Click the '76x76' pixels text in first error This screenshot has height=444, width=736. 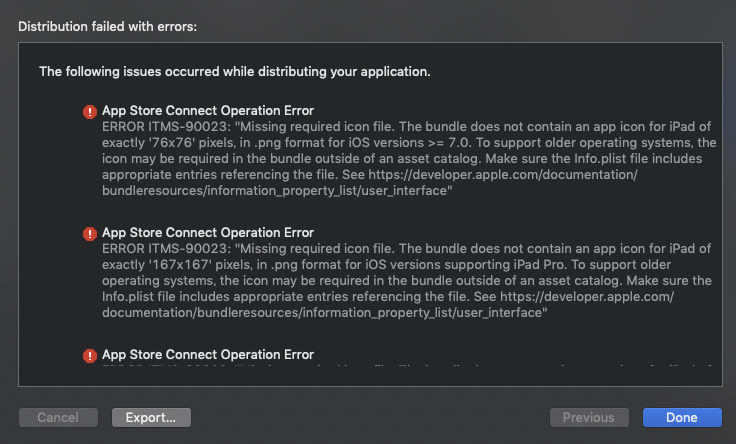172,143
